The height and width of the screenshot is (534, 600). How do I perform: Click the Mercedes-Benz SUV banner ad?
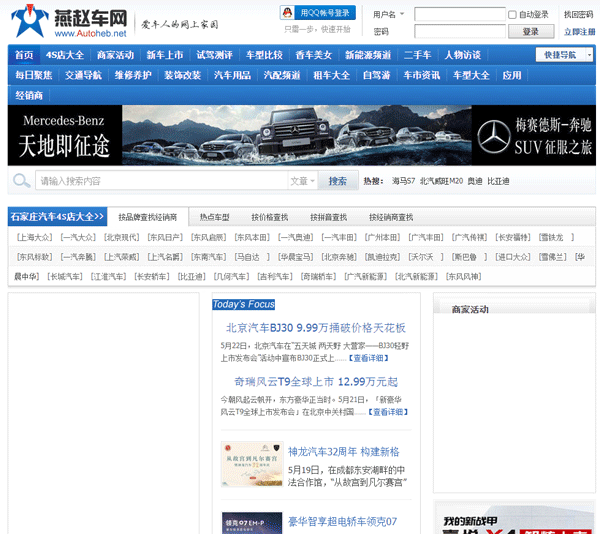coord(302,135)
